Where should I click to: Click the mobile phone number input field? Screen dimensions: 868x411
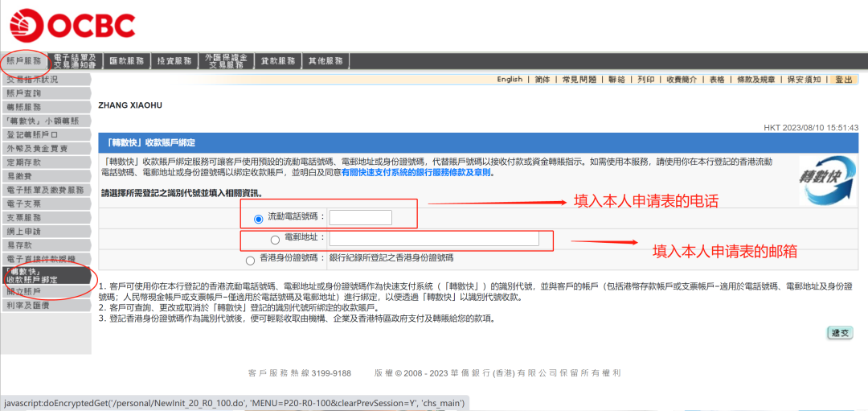(360, 218)
